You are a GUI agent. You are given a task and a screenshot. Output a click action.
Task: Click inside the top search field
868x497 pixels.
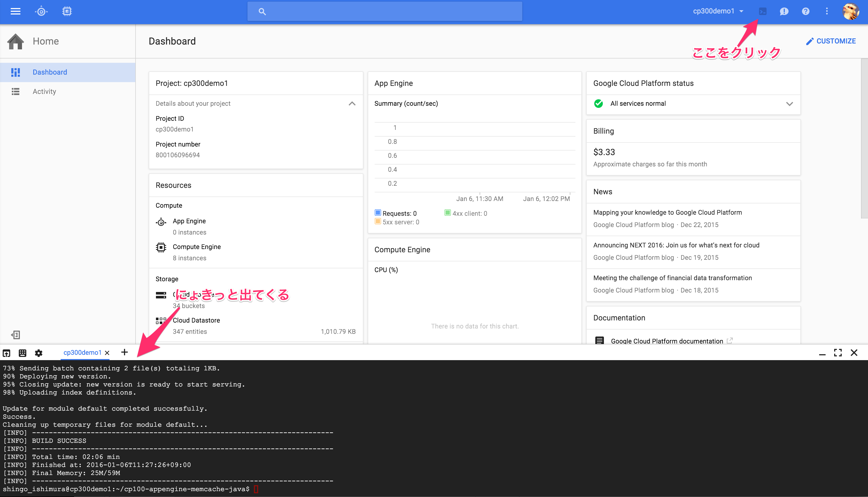385,12
